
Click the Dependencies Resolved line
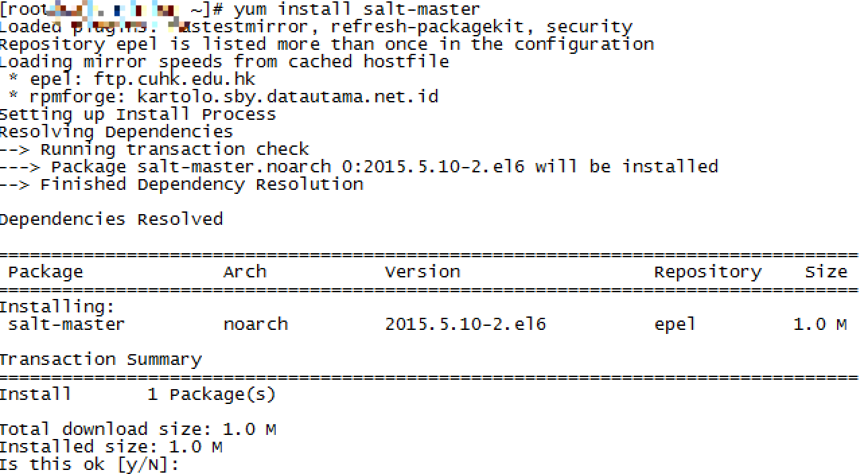click(111, 219)
